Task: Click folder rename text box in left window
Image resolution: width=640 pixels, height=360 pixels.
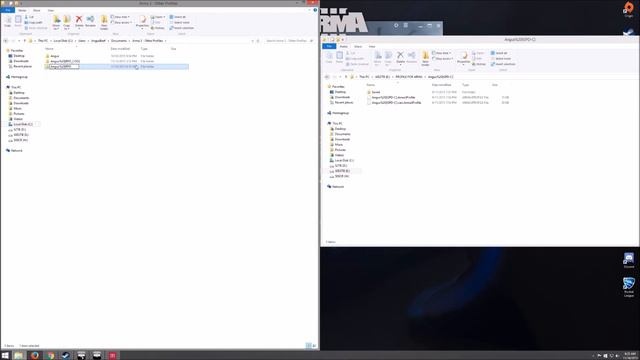Action: coord(64,67)
